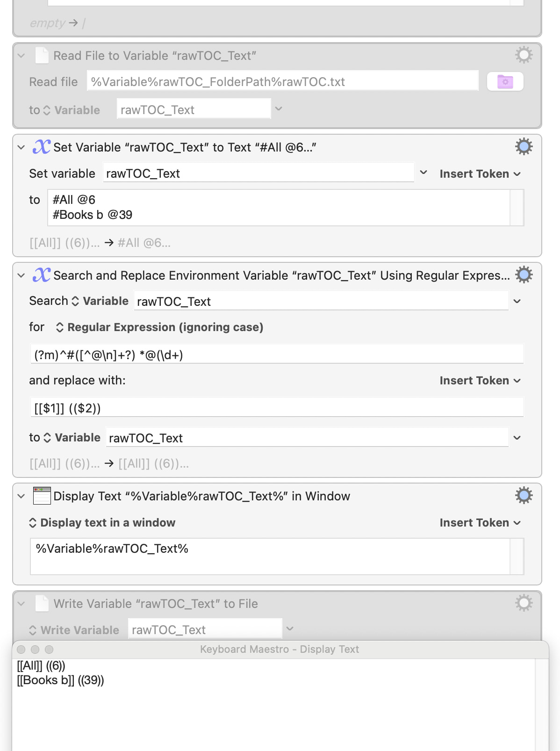Screen dimensions: 560x751
Task: Change the Regular Expression (ignoring case) option
Action: (x=159, y=327)
